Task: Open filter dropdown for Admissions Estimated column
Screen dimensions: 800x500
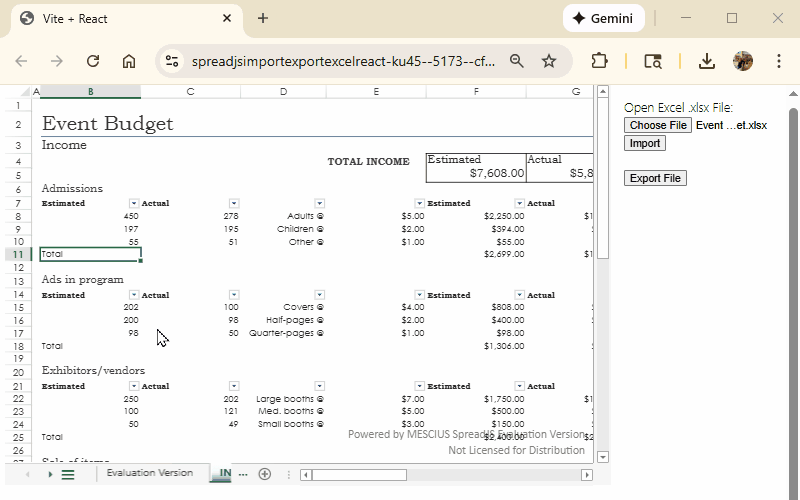Action: (134, 203)
